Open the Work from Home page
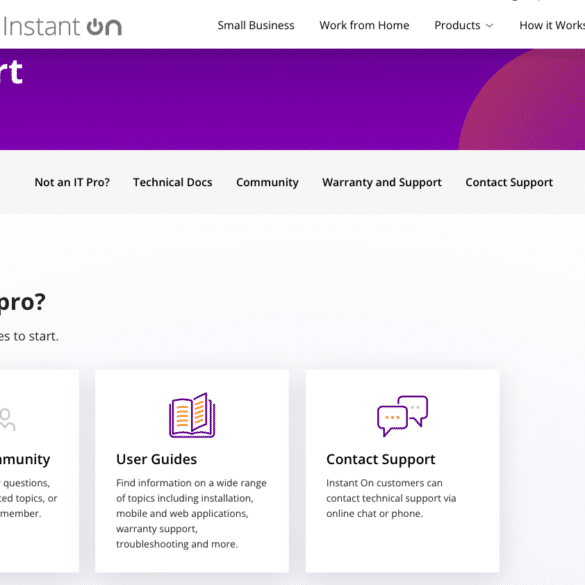 (364, 25)
